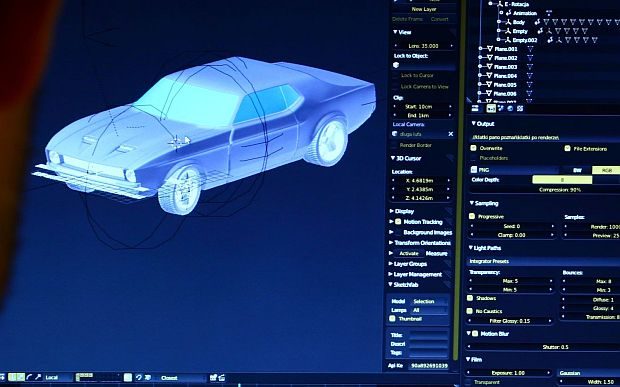Click the New Layer button
This screenshot has width=620, height=387.
424,9
